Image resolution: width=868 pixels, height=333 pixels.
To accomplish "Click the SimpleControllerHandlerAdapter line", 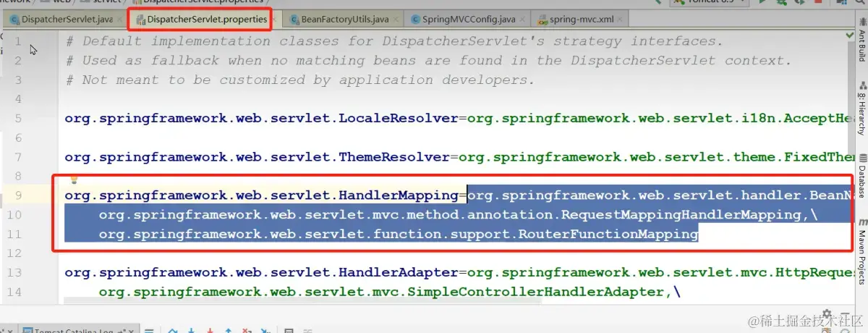I will pos(390,292).
